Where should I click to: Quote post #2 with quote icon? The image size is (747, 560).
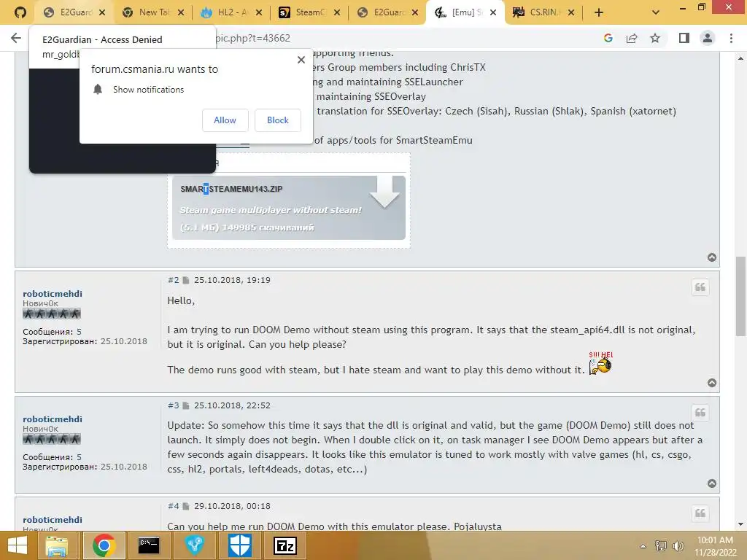(700, 287)
